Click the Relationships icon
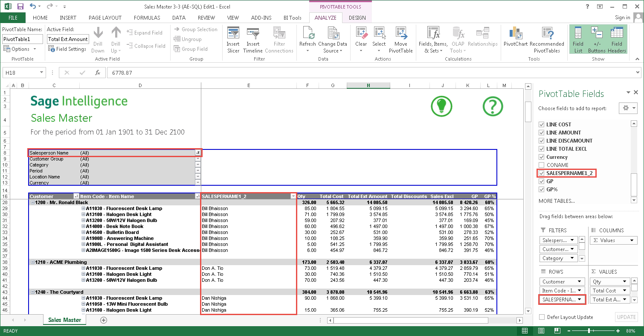 click(x=482, y=33)
